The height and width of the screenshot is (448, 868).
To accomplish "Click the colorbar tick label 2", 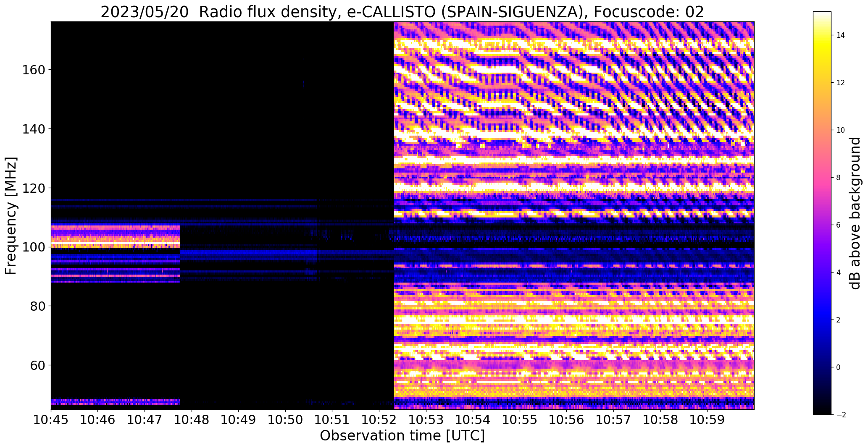I will [x=839, y=320].
